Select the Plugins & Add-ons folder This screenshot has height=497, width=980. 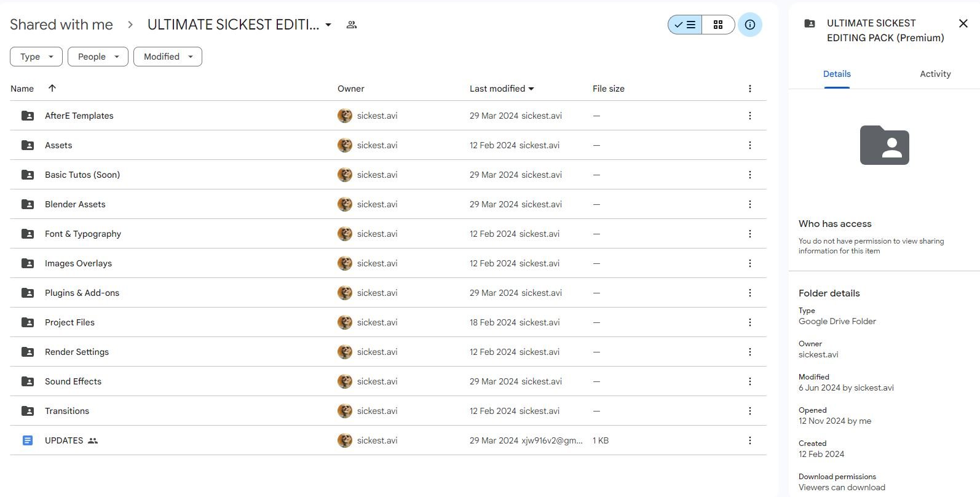82,293
